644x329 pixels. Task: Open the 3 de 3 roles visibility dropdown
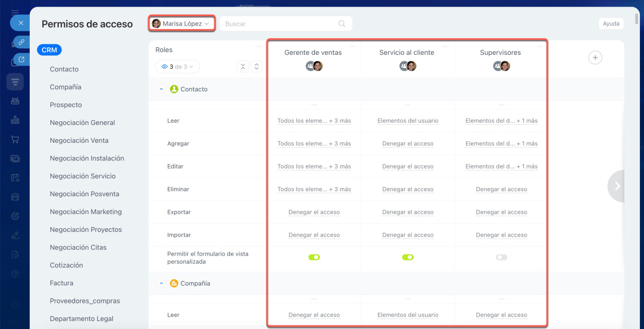coord(178,66)
